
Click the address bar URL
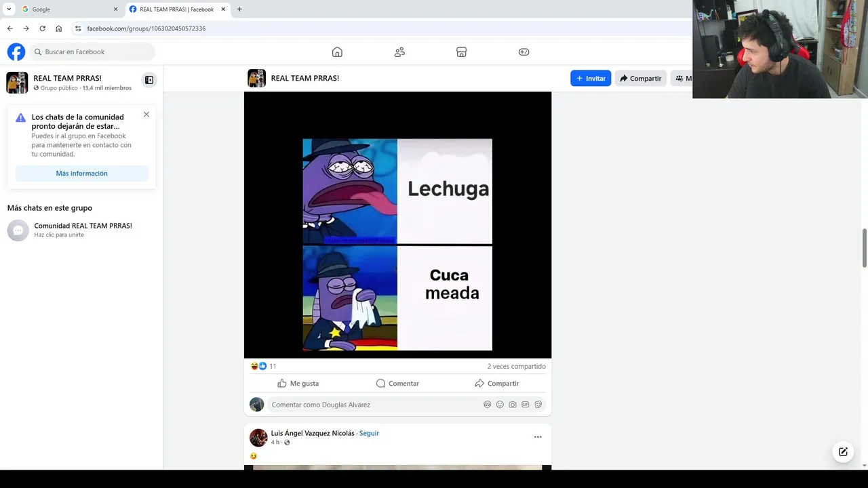[x=146, y=28]
